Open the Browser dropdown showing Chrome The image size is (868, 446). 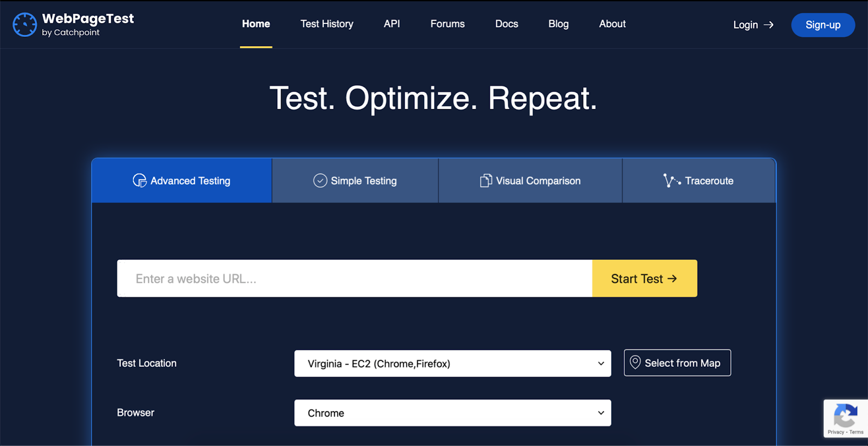(x=452, y=413)
